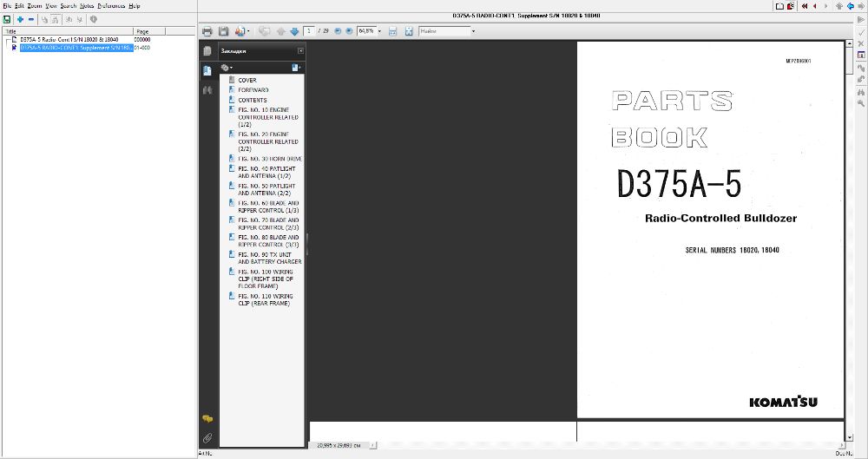Open FIG. NO. 110 Wiring Clip (Rear Frame) bookmark
The width and height of the screenshot is (868, 459).
(x=266, y=299)
